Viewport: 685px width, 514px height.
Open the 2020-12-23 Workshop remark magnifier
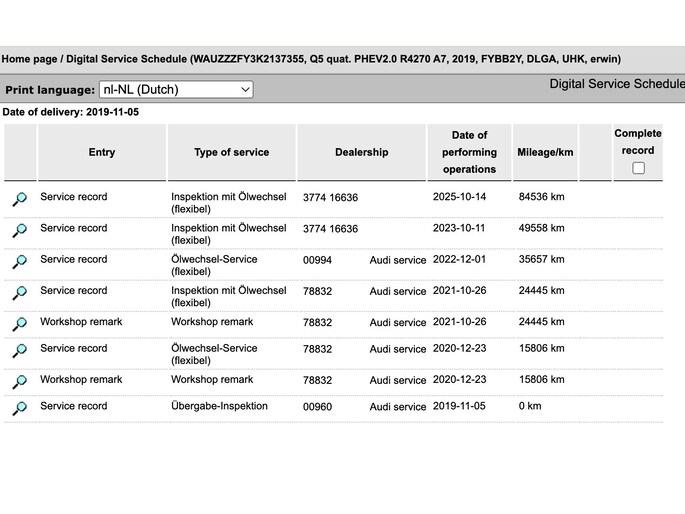click(20, 382)
